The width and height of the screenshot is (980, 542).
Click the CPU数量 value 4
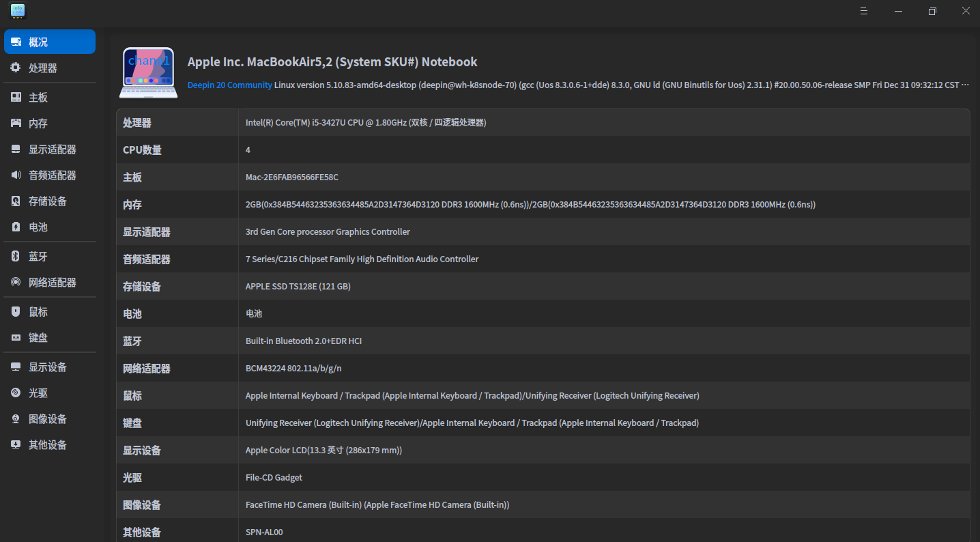[x=248, y=150]
